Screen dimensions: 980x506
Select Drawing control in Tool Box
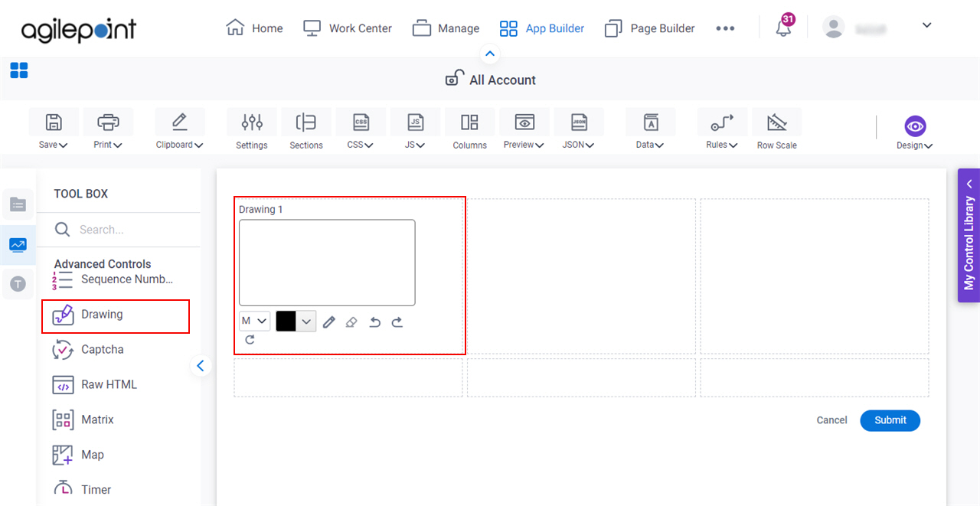tap(116, 315)
